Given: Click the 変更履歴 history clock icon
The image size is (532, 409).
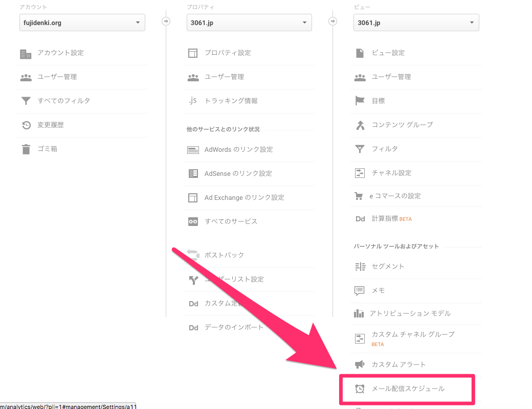Looking at the screenshot, I should [26, 125].
